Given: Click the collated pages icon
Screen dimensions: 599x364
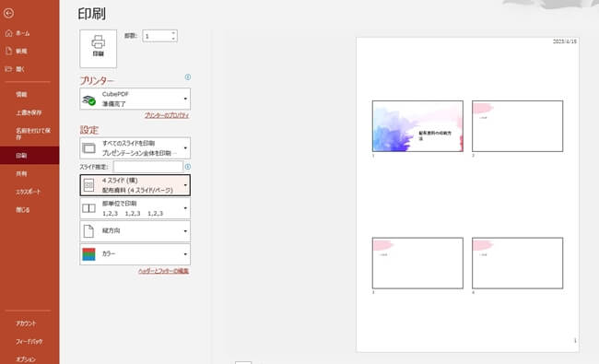Looking at the screenshot, I should 89,208.
